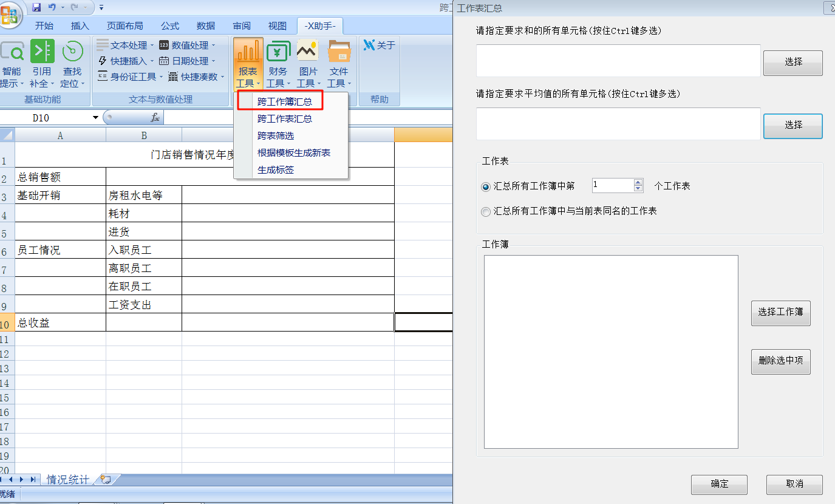
Task: Click the 图片工具 picture icon
Action: pyautogui.click(x=308, y=50)
